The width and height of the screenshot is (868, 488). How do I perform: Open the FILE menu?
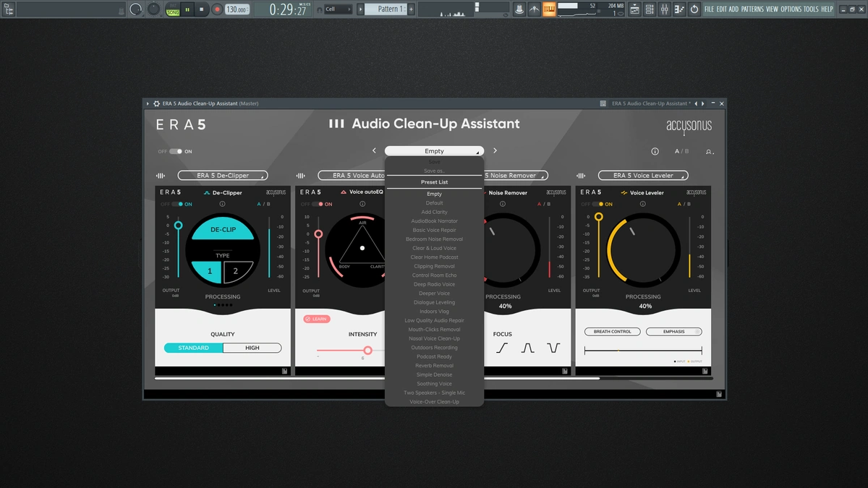tap(710, 9)
